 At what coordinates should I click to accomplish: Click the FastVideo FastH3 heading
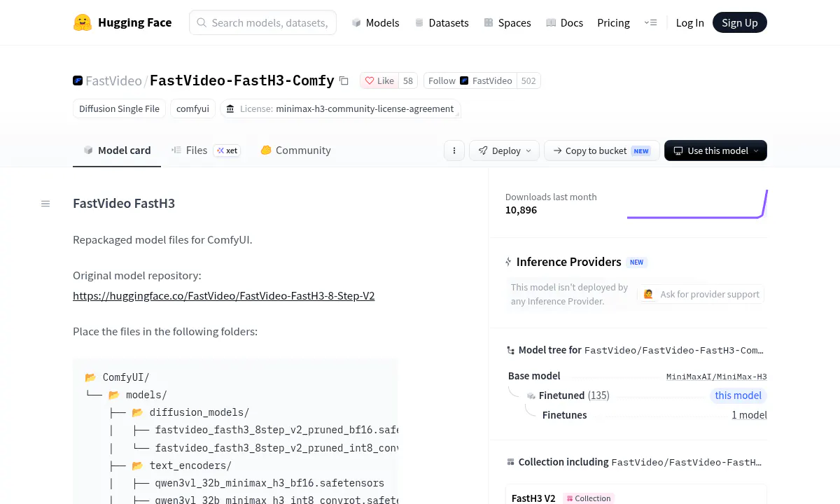tap(124, 204)
